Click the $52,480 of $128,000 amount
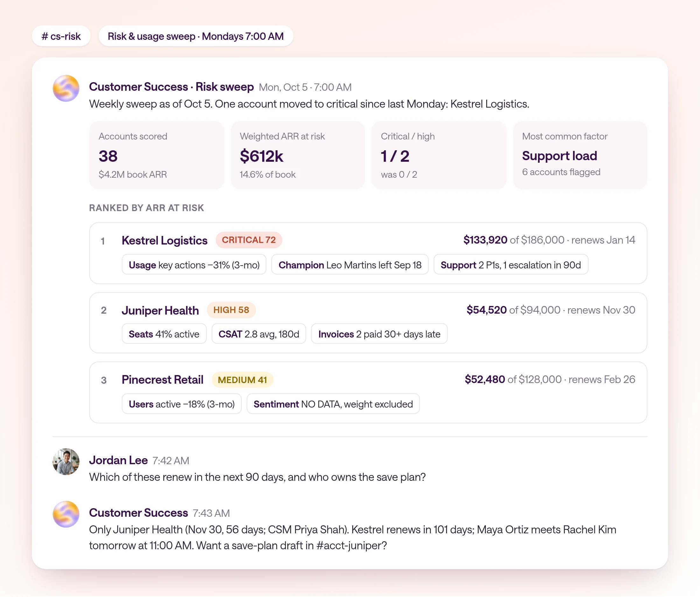The image size is (700, 597). 513,379
